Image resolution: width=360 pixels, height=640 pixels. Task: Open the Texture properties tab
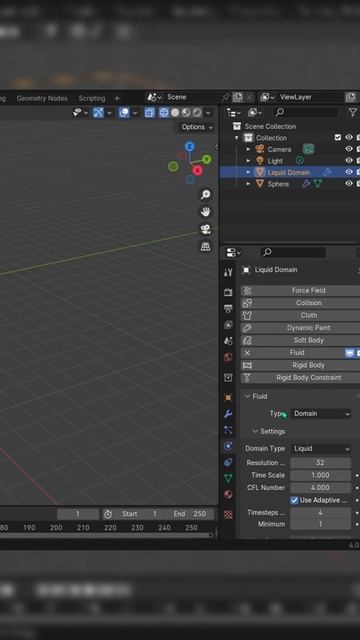[228, 514]
